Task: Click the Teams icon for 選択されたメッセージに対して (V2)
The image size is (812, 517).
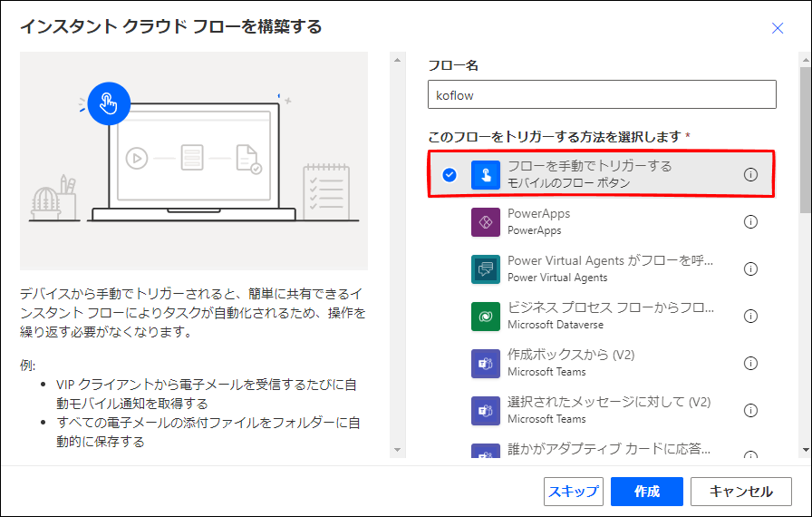Action: tap(485, 411)
